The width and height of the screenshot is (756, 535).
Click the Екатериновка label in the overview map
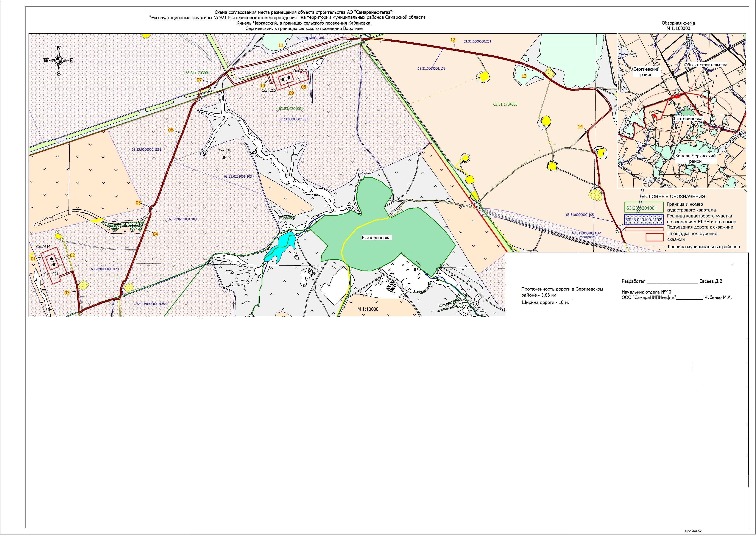688,118
